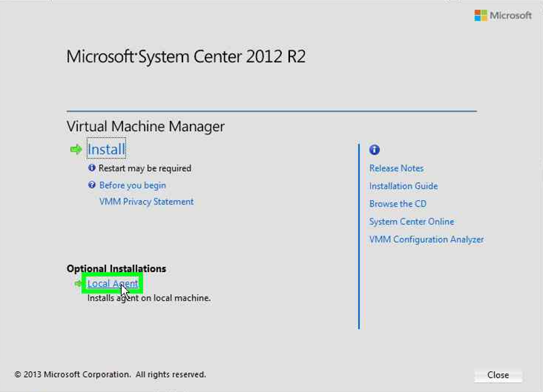Install the Local Agent
Screen dimensions: 543x392
tap(113, 283)
